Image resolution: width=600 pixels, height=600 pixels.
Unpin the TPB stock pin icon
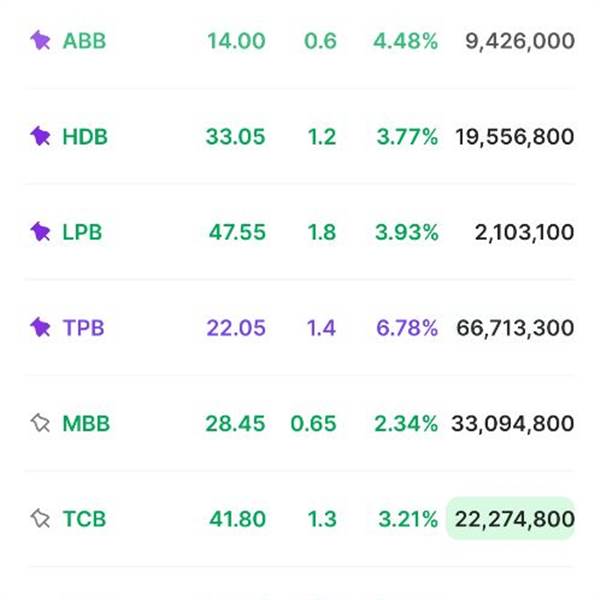point(40,328)
